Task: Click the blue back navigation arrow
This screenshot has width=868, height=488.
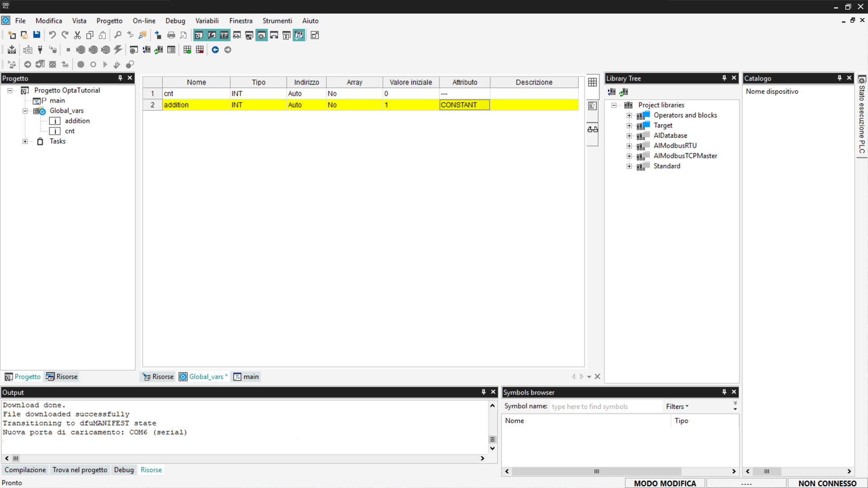Action: click(x=215, y=50)
